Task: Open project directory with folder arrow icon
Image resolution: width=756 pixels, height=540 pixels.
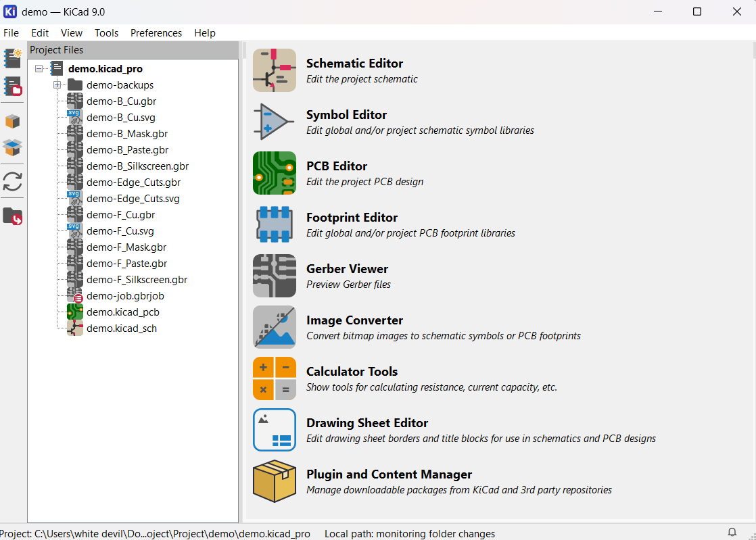Action: pos(13,217)
